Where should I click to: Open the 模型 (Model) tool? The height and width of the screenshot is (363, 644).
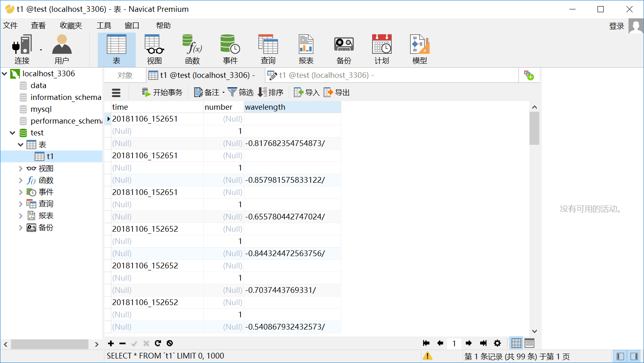tap(420, 49)
